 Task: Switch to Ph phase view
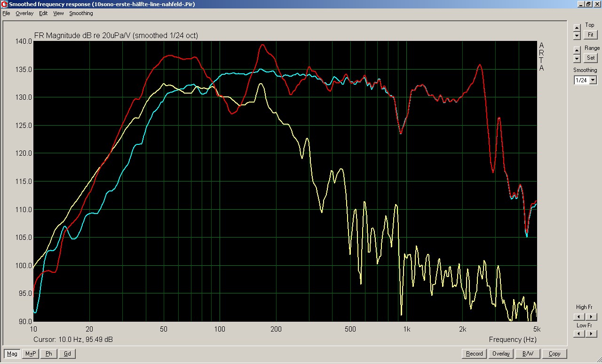(x=49, y=354)
